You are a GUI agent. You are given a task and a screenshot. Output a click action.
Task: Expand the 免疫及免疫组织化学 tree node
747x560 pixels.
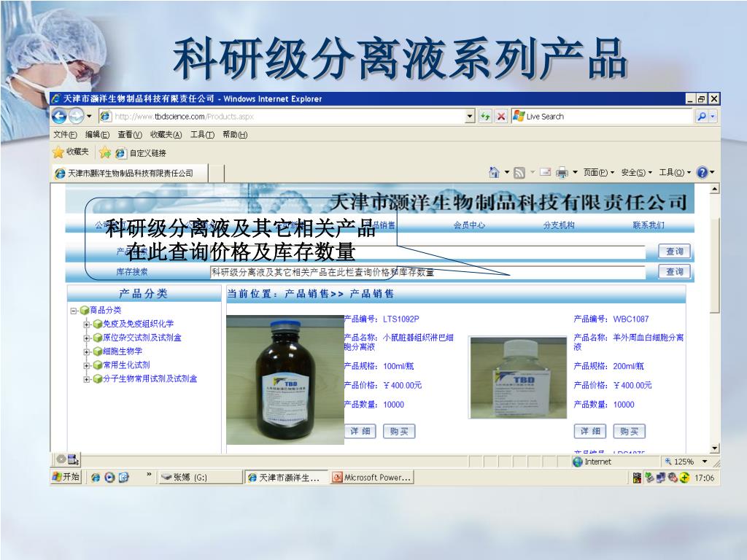[87, 324]
